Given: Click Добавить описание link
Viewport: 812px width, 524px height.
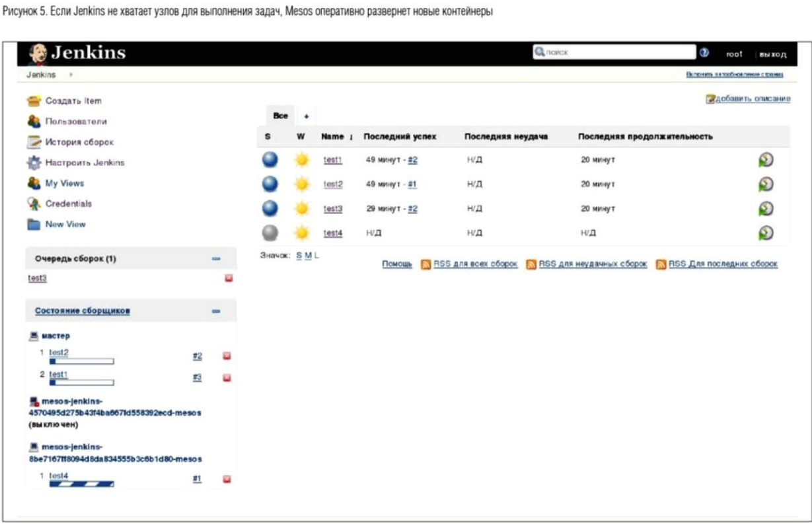Looking at the screenshot, I should (752, 99).
